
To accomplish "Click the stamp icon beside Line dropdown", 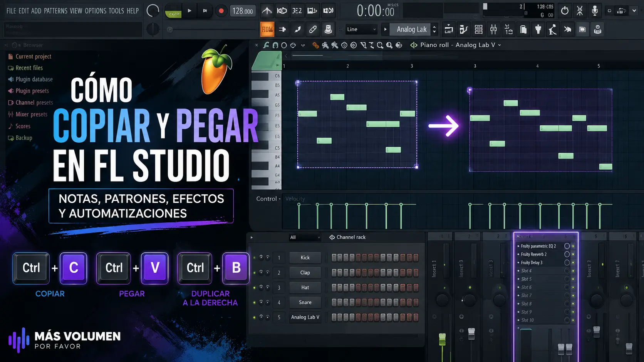I will [x=328, y=29].
